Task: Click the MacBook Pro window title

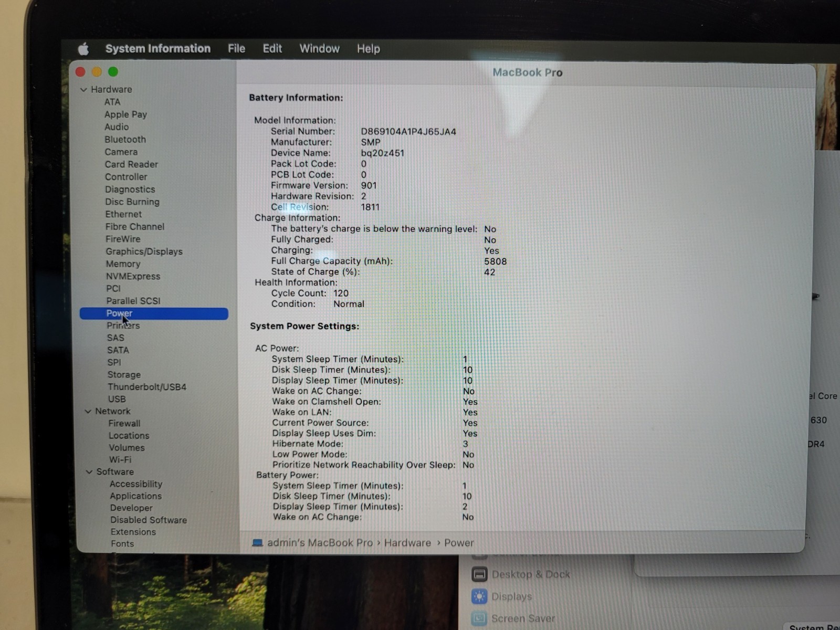Action: coord(527,72)
